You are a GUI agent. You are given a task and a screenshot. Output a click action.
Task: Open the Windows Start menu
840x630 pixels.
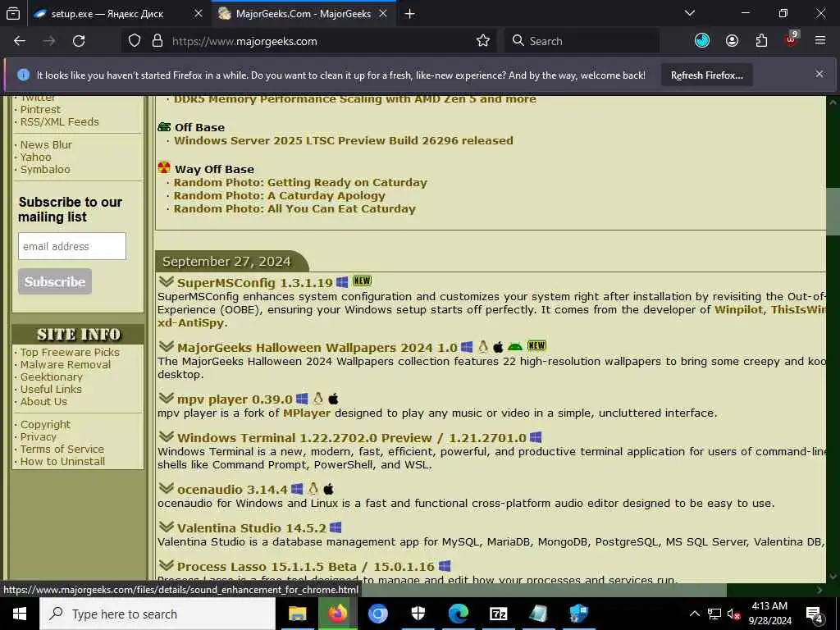20,614
